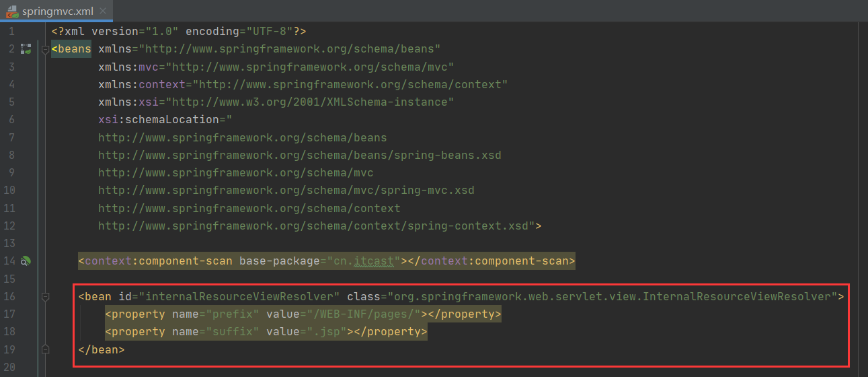Click the schema/mvc URL on line 9
868x377 pixels.
(x=236, y=172)
